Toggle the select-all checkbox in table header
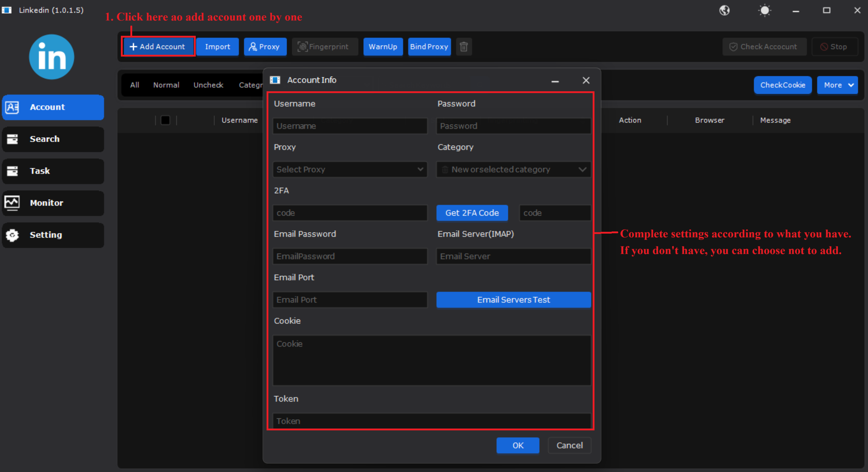The image size is (868, 472). [x=165, y=120]
